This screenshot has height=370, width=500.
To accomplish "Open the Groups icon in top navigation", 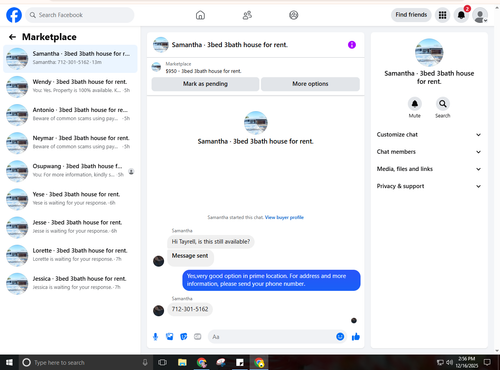I will coord(294,15).
